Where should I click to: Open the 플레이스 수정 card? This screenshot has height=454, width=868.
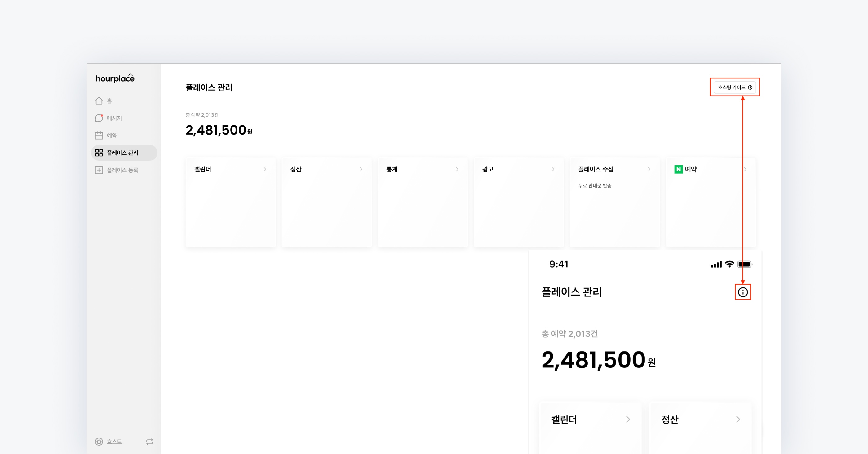click(x=614, y=202)
